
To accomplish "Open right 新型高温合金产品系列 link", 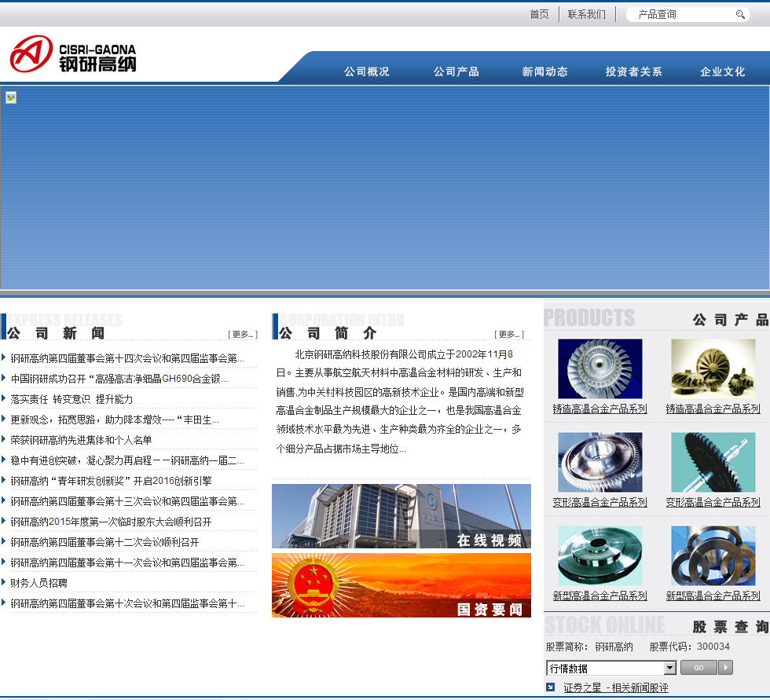I will click(713, 596).
